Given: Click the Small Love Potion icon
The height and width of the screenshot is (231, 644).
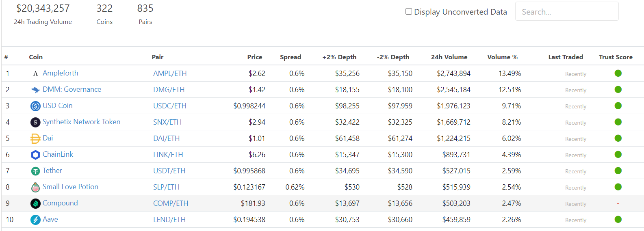Looking at the screenshot, I should click(x=35, y=187).
